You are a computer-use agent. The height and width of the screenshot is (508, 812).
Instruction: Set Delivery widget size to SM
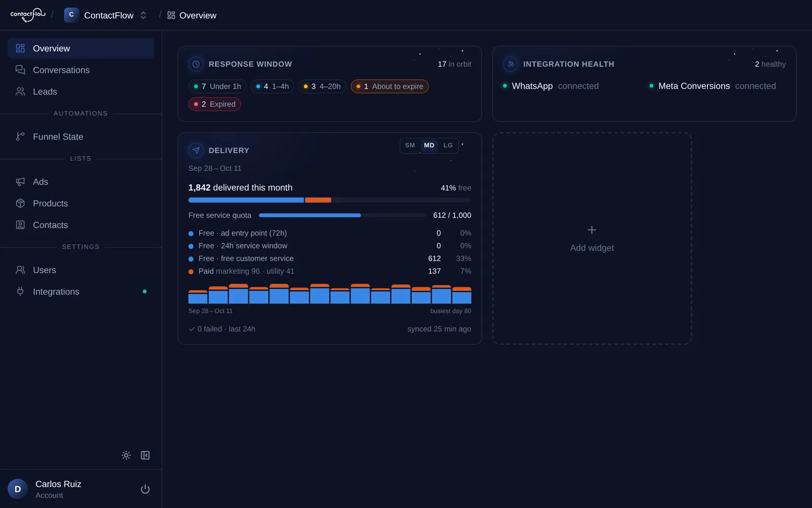pyautogui.click(x=410, y=145)
